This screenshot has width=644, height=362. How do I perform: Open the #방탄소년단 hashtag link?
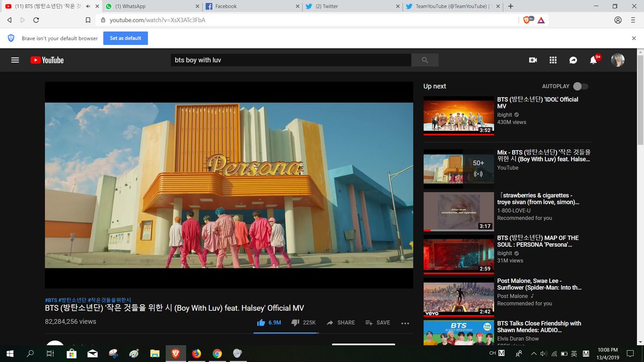[x=72, y=300]
